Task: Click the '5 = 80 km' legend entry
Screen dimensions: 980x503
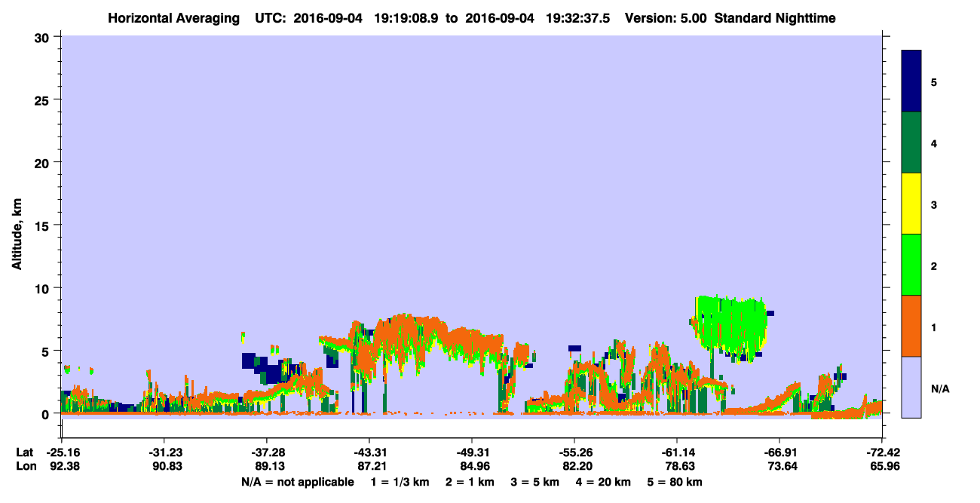Action: coord(675,482)
